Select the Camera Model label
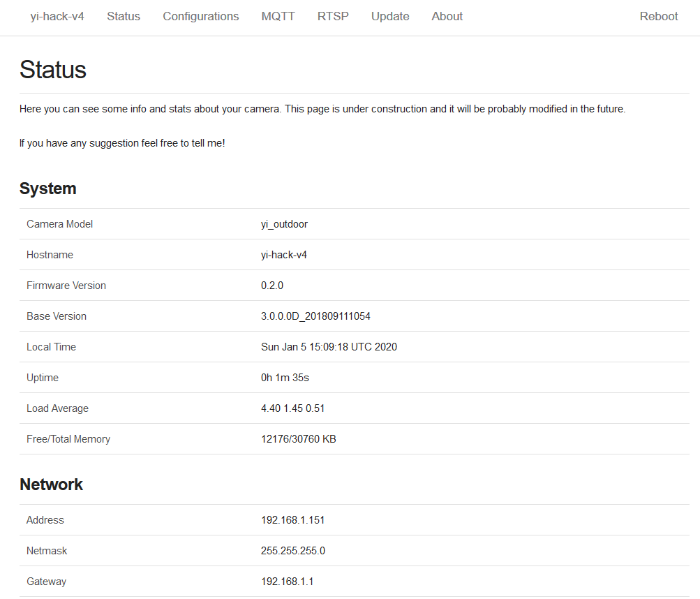 (x=59, y=224)
